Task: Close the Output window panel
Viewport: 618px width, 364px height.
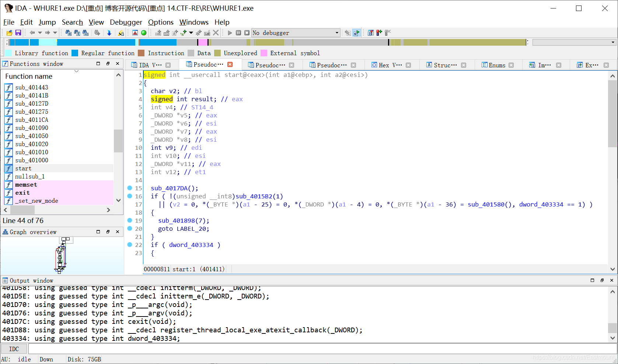Action: click(612, 280)
